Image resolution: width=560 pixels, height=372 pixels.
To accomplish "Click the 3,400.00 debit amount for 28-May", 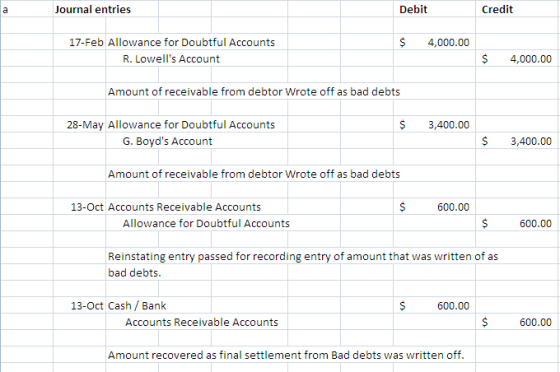I will pos(449,125).
